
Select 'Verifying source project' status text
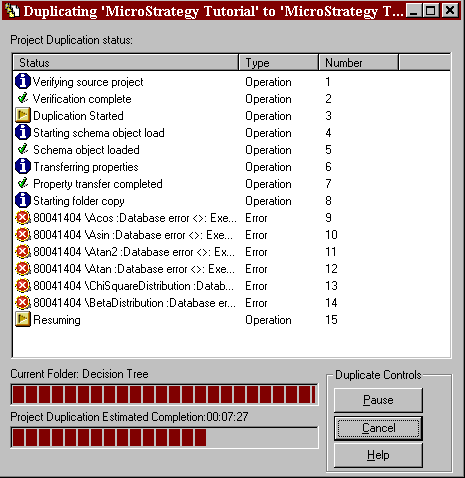click(88, 82)
